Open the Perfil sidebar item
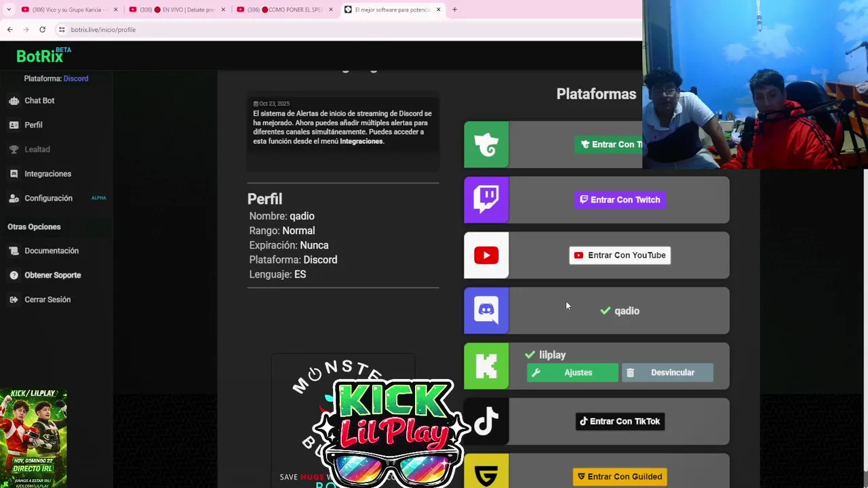This screenshot has height=488, width=868. click(33, 125)
